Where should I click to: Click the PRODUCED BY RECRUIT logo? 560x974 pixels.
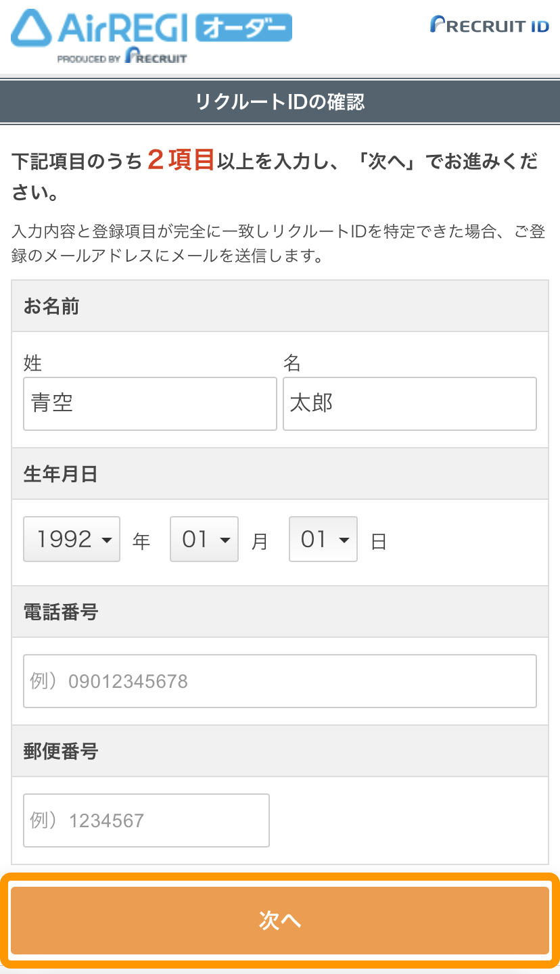[122, 57]
